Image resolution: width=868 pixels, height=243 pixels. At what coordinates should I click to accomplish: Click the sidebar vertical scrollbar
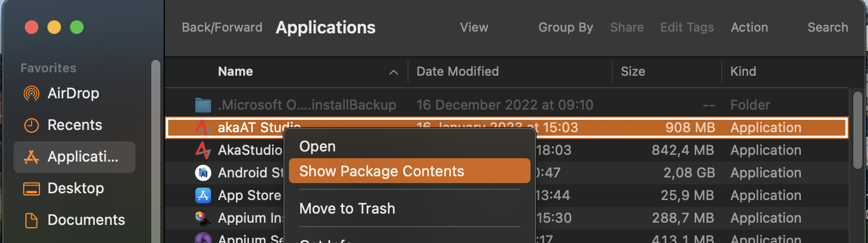pos(155,151)
